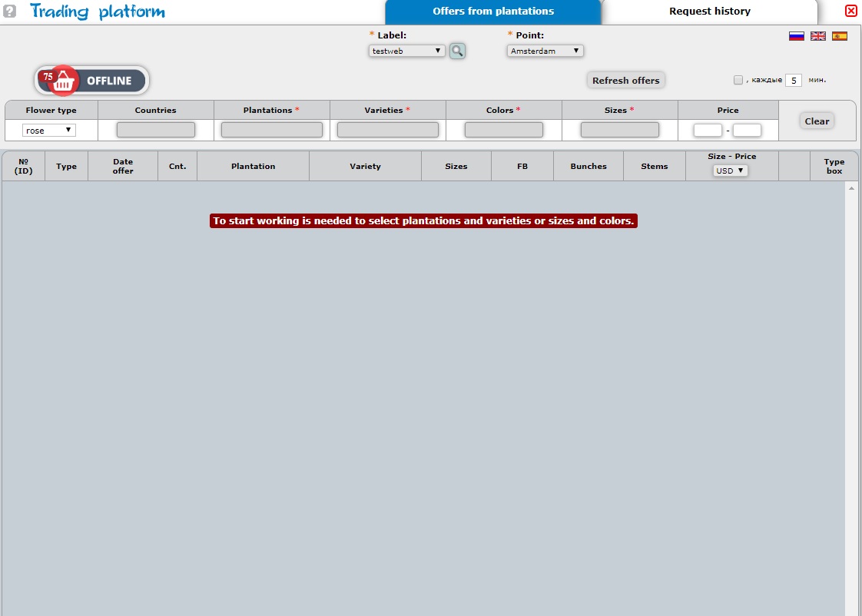This screenshot has height=616, width=862.
Task: Open the Point dropdown showing Amsterdam
Action: (545, 51)
